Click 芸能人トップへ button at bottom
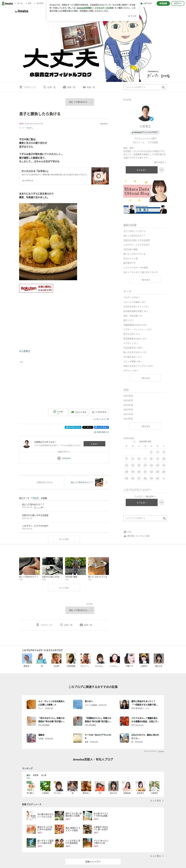This screenshot has height=868, width=186. tap(93, 862)
